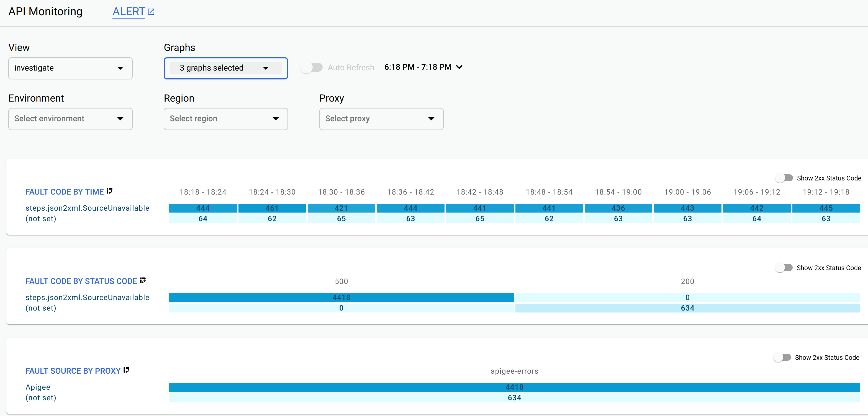
Task: Select the Select region dropdown
Action: tap(225, 118)
